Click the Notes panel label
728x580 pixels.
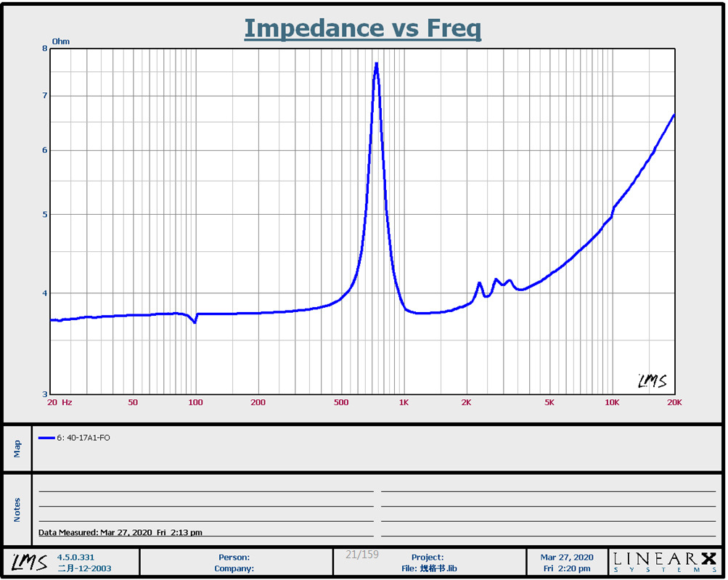[17, 510]
